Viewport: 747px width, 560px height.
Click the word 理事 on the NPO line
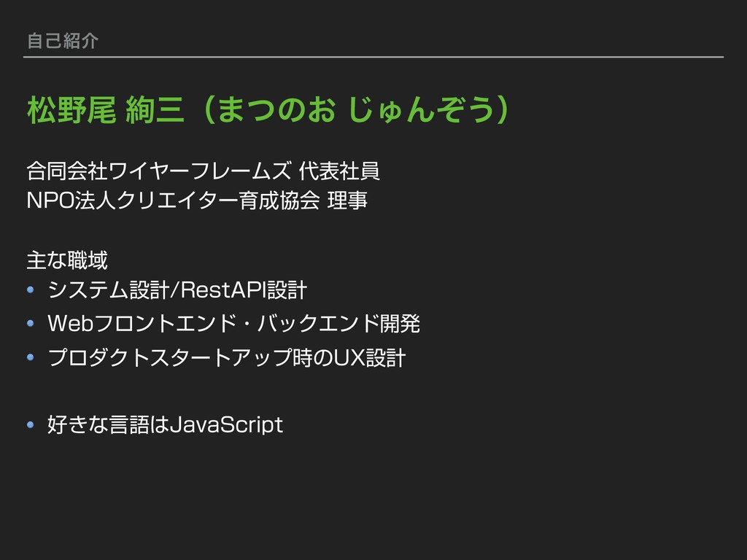[x=347, y=201]
